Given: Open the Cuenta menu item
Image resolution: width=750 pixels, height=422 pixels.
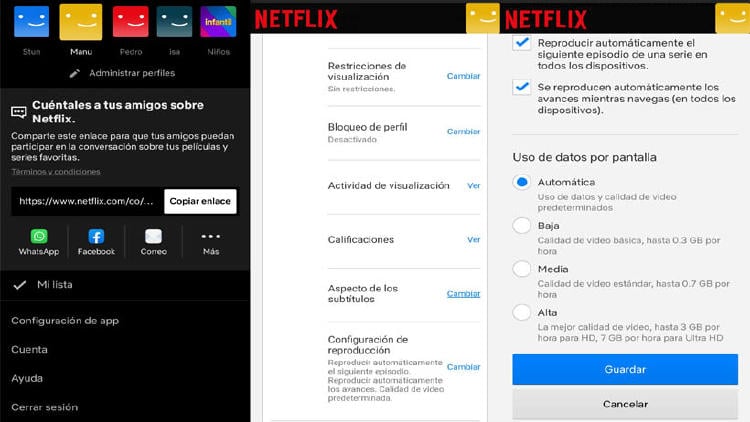Looking at the screenshot, I should [x=29, y=349].
